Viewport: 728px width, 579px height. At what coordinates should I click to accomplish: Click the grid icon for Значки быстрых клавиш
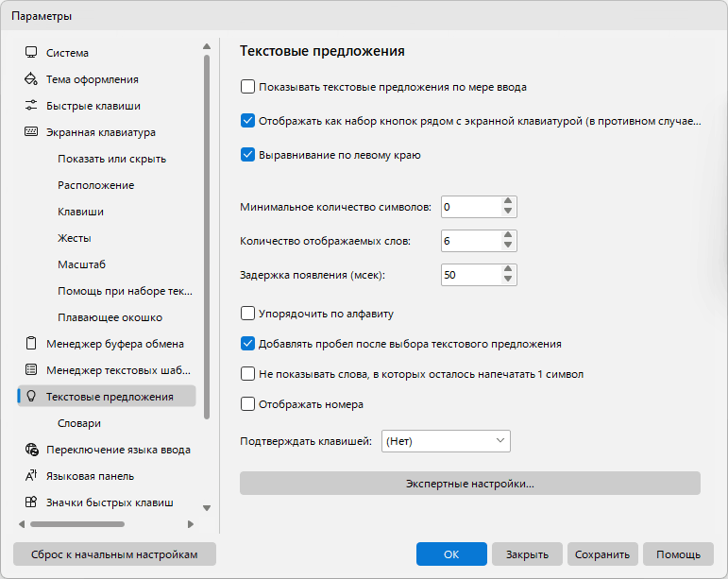31,502
